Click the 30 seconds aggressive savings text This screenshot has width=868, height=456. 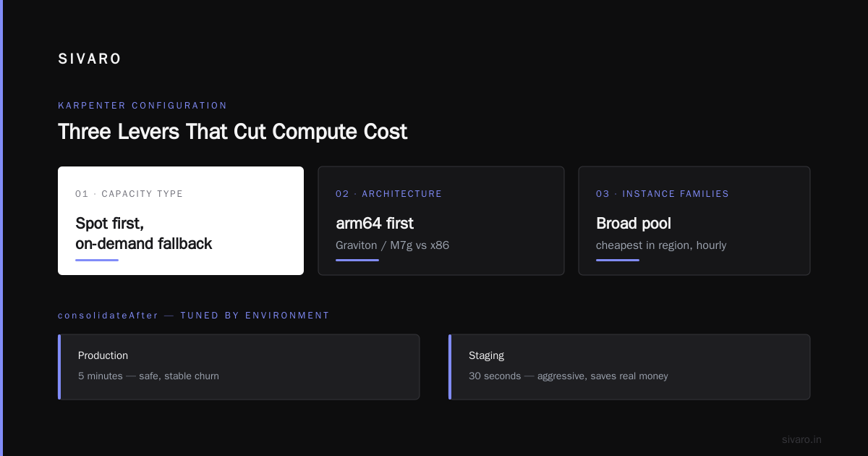click(x=569, y=376)
